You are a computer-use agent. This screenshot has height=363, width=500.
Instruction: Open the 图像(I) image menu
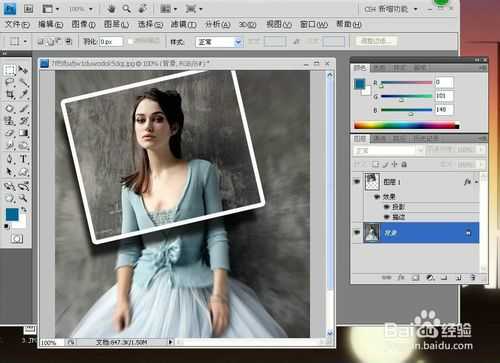coord(83,24)
